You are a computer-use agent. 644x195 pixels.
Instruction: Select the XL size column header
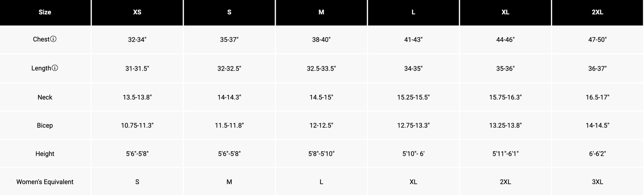click(505, 12)
